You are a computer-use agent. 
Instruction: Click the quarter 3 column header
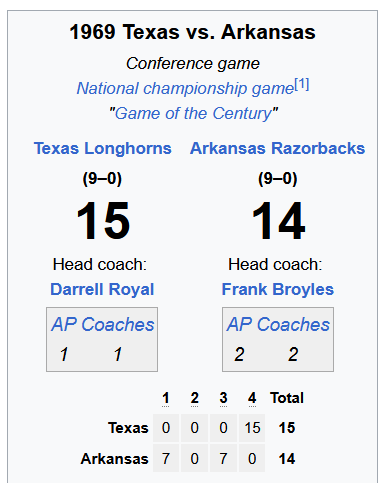point(223,398)
